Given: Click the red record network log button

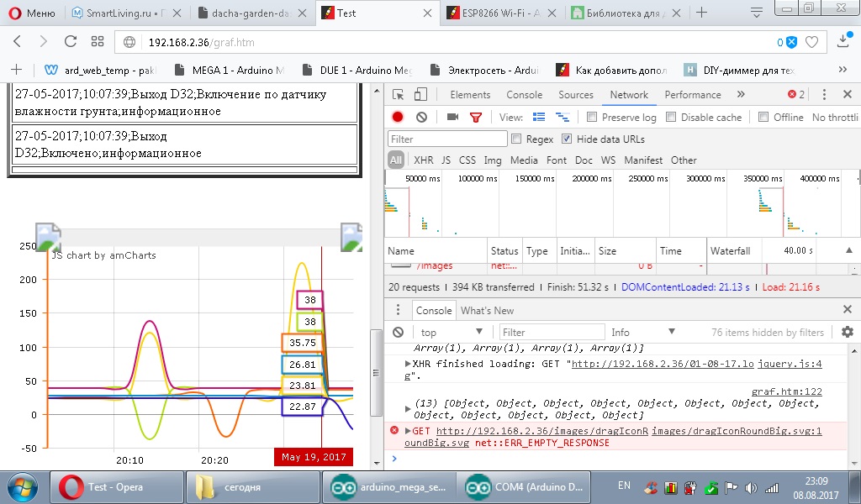Looking at the screenshot, I should pyautogui.click(x=398, y=118).
